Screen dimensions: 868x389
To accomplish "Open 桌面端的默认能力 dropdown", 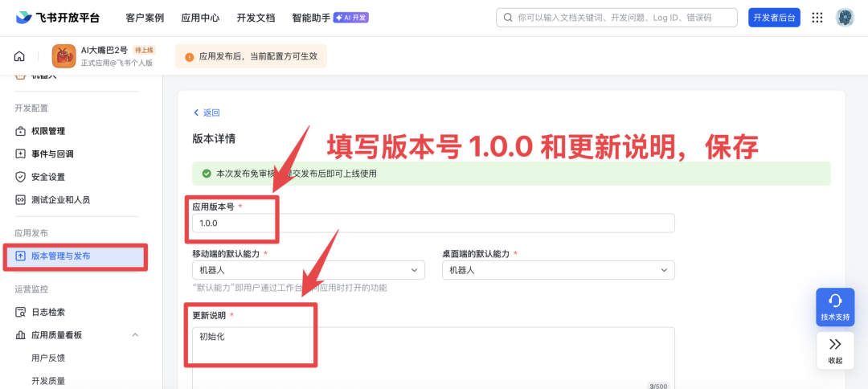I will click(x=558, y=270).
